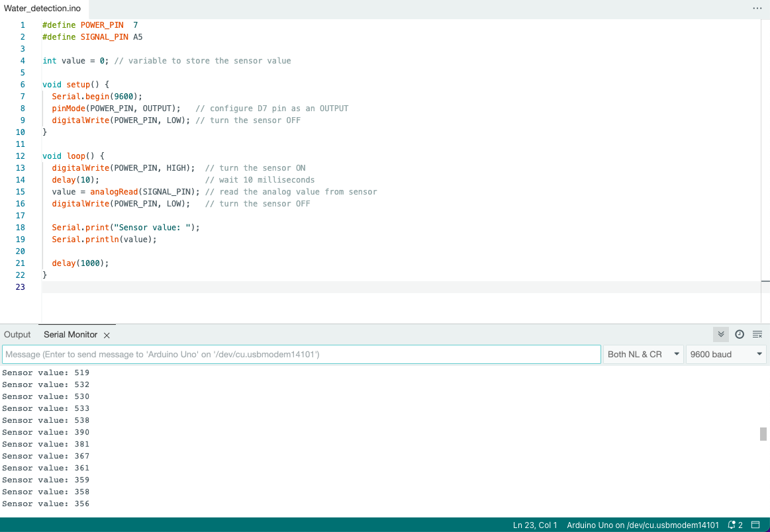Click the 'Sensor value: 538' output line
This screenshot has width=770, height=532.
46,421
